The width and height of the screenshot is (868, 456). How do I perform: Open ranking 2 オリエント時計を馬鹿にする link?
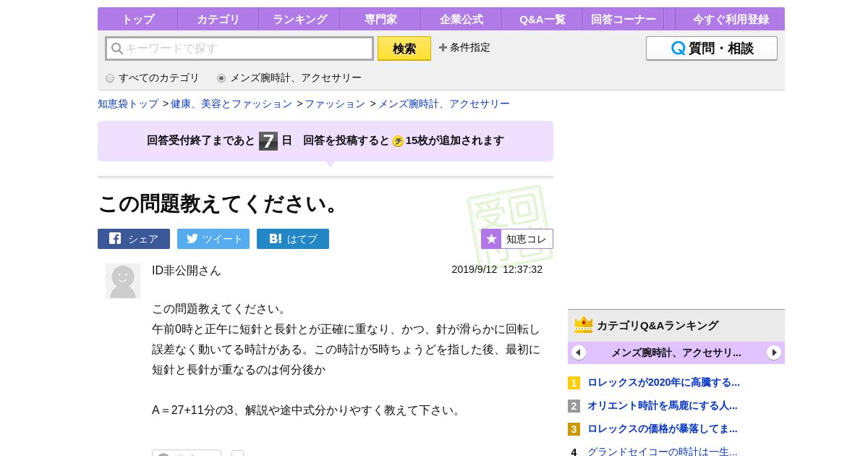[663, 405]
